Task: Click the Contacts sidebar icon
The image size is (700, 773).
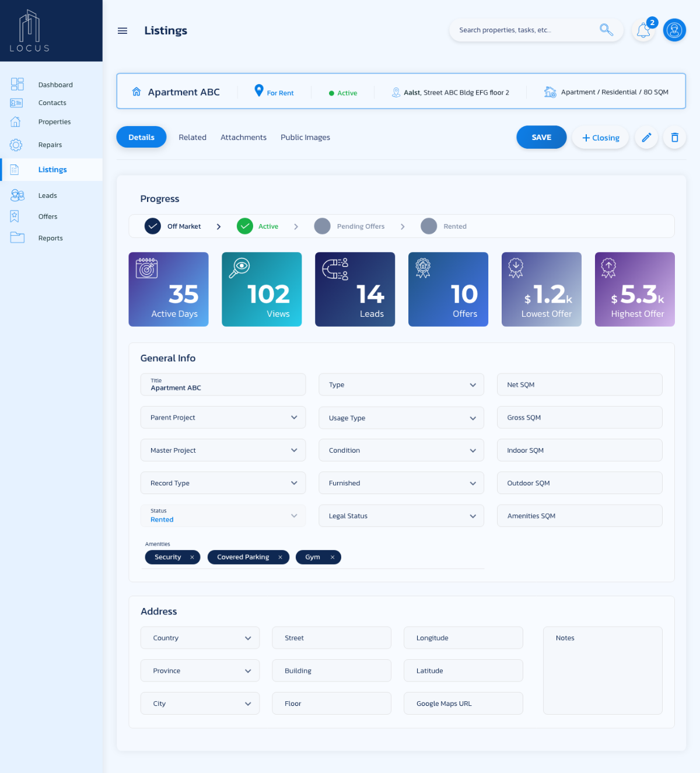Action: coord(16,103)
